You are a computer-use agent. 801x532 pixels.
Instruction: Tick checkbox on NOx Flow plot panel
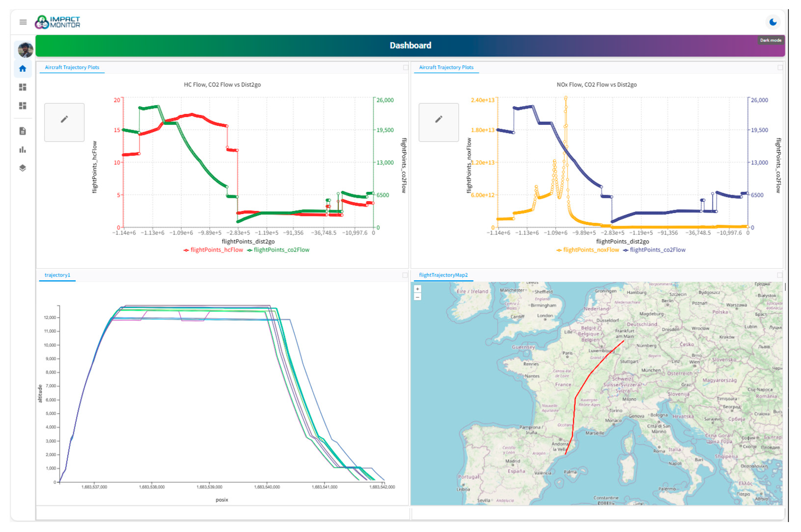(x=780, y=68)
